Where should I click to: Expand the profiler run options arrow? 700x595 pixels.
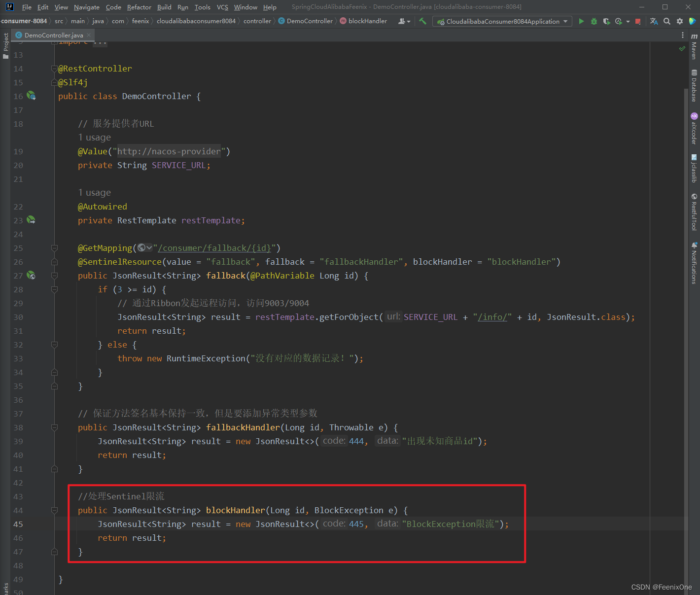[x=628, y=21]
